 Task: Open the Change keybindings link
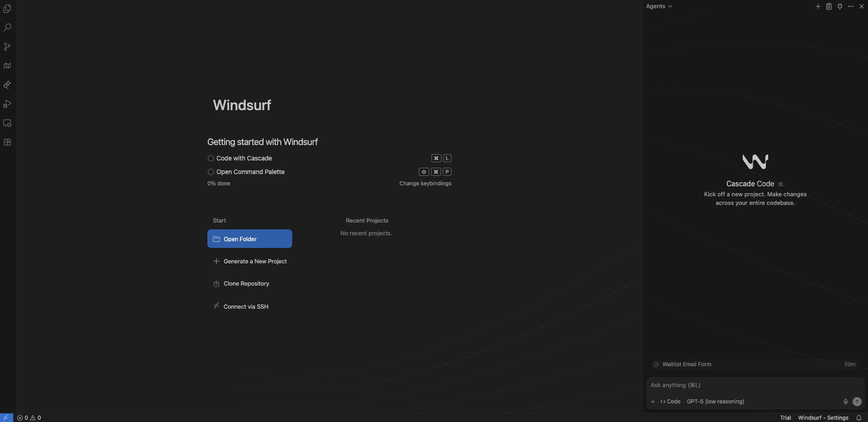tap(425, 184)
